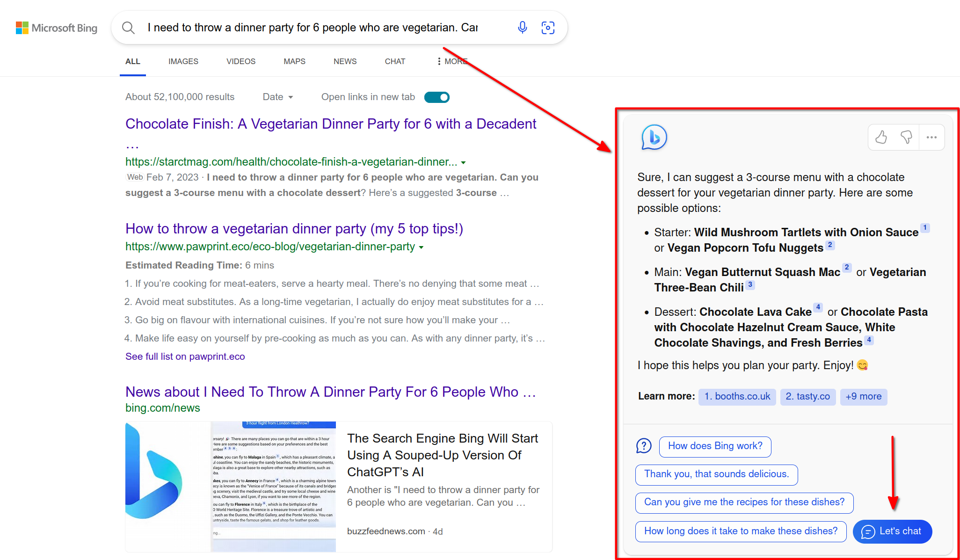
Task: Like the Bing chat answer
Action: 881,137
